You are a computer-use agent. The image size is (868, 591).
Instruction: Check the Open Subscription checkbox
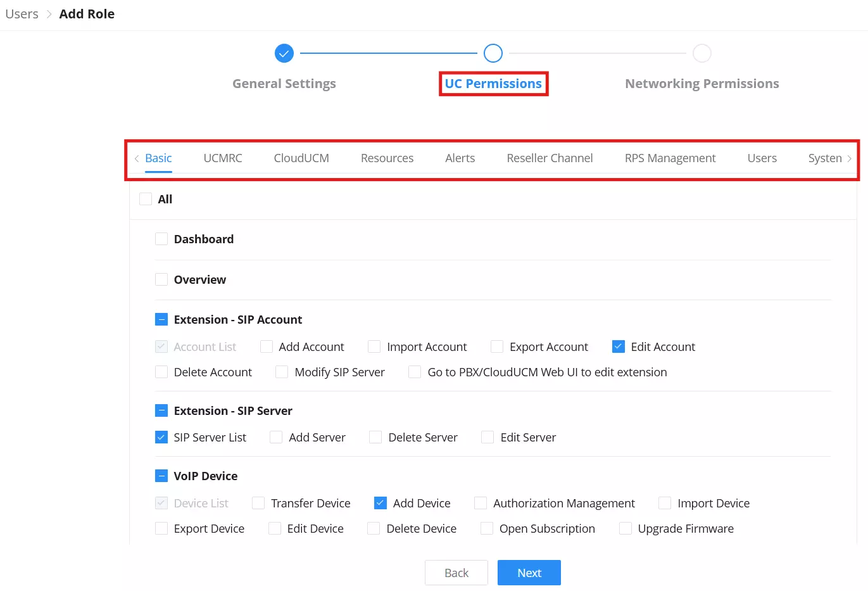coord(487,528)
